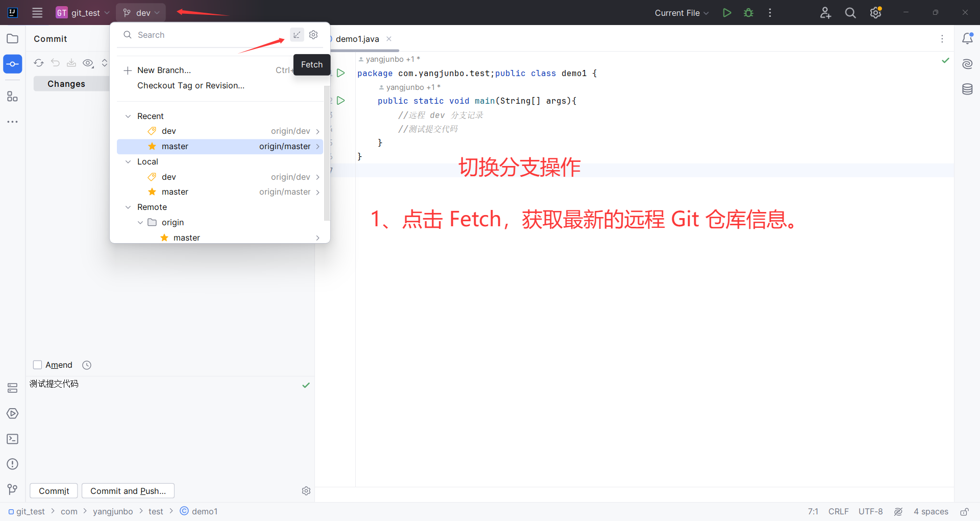The image size is (980, 521).
Task: Switch to the demo1.java editor tab
Action: tap(359, 38)
